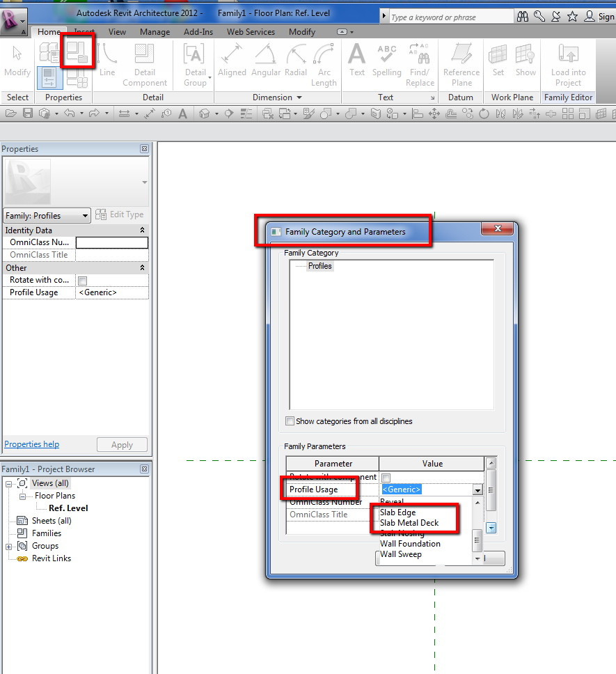
Task: Open Find/Replace text tool
Action: [x=420, y=65]
